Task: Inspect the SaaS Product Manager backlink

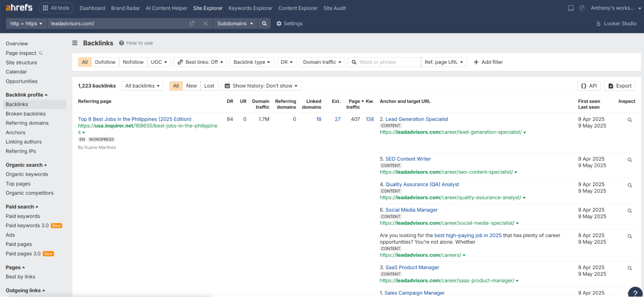Action: 630,268
